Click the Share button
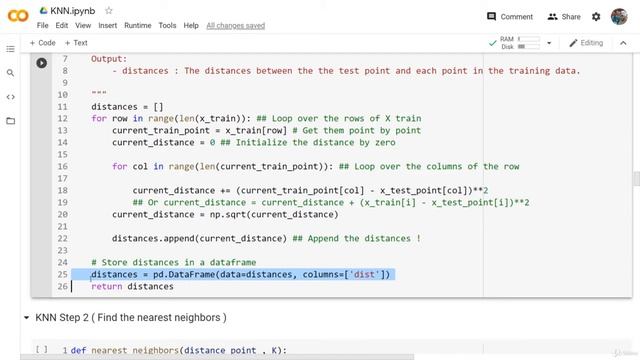Viewport: 640px width, 360px height. coord(564,17)
